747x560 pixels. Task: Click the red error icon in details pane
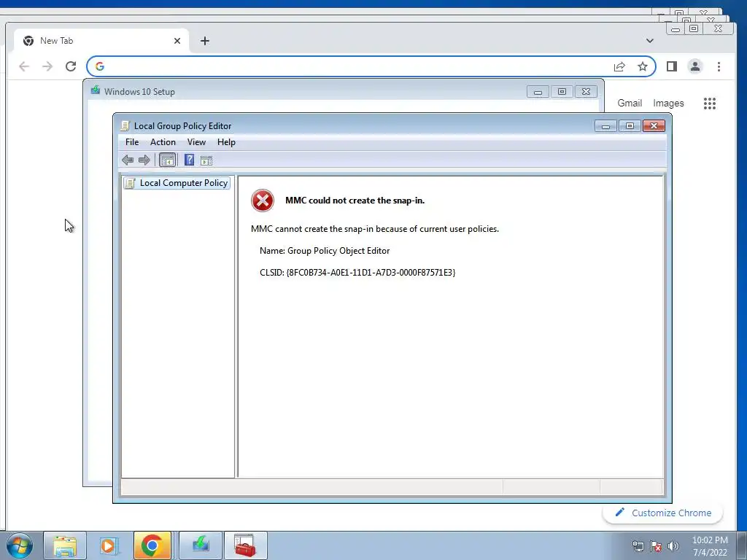(x=263, y=201)
